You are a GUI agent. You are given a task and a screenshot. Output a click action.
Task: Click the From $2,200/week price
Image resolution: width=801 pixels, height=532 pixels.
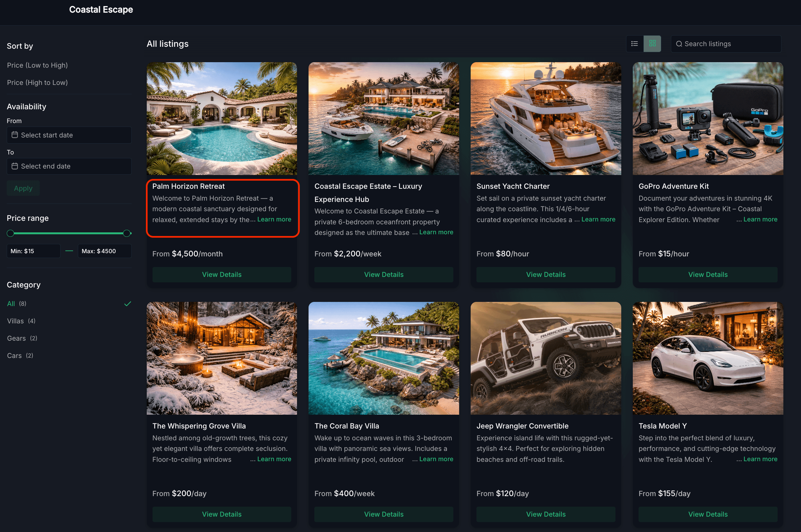coord(348,254)
